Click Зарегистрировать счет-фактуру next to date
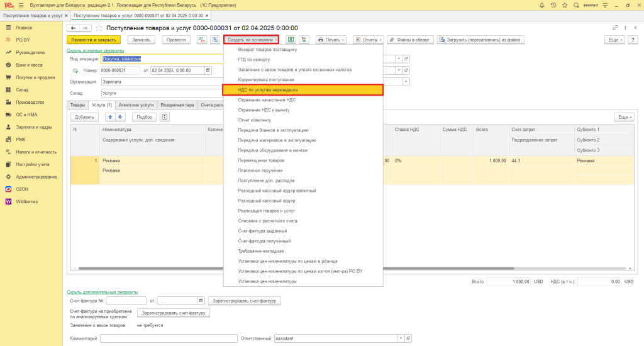 (x=245, y=301)
